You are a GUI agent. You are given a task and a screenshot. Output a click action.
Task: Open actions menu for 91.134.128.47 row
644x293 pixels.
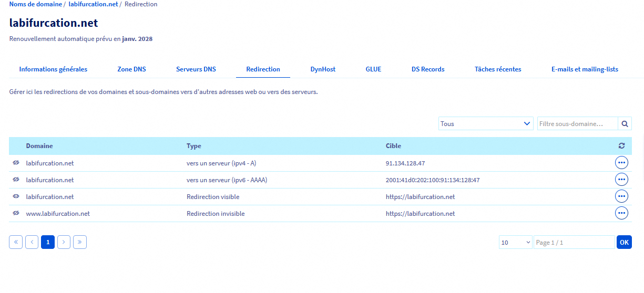click(621, 163)
